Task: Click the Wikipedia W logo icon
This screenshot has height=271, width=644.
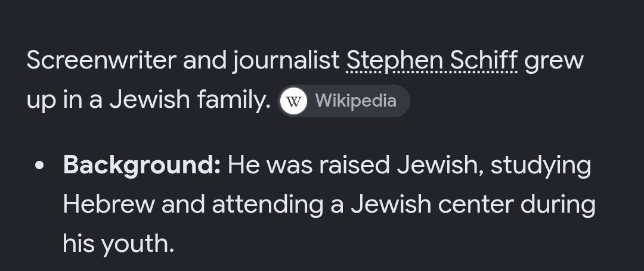Action: pos(293,101)
